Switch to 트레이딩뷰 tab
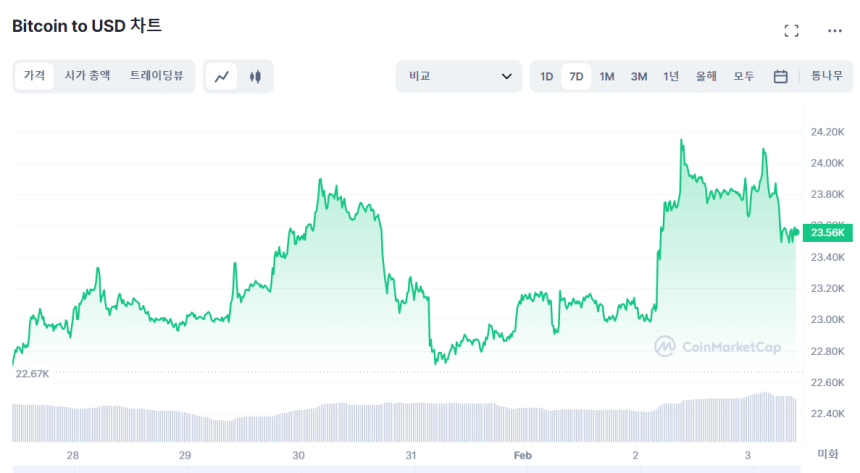 (x=156, y=76)
